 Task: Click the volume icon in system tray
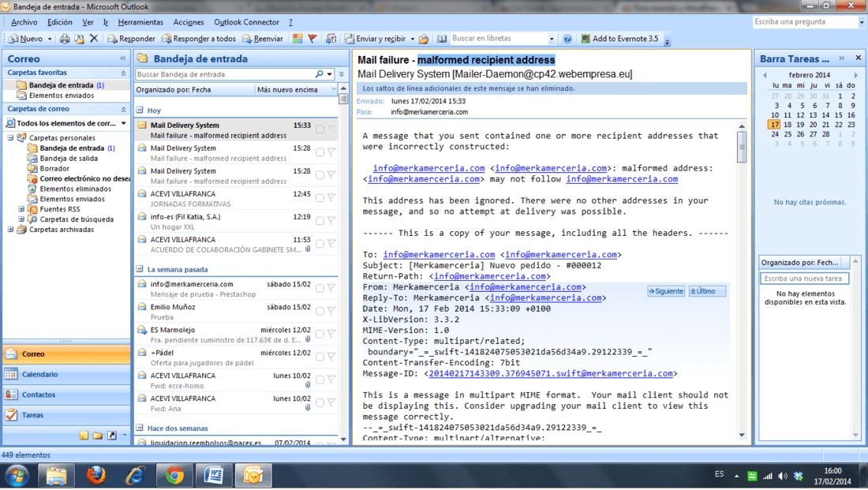click(782, 476)
